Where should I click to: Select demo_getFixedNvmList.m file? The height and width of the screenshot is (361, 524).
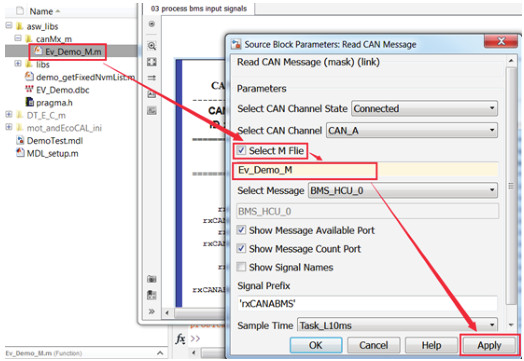pos(85,77)
